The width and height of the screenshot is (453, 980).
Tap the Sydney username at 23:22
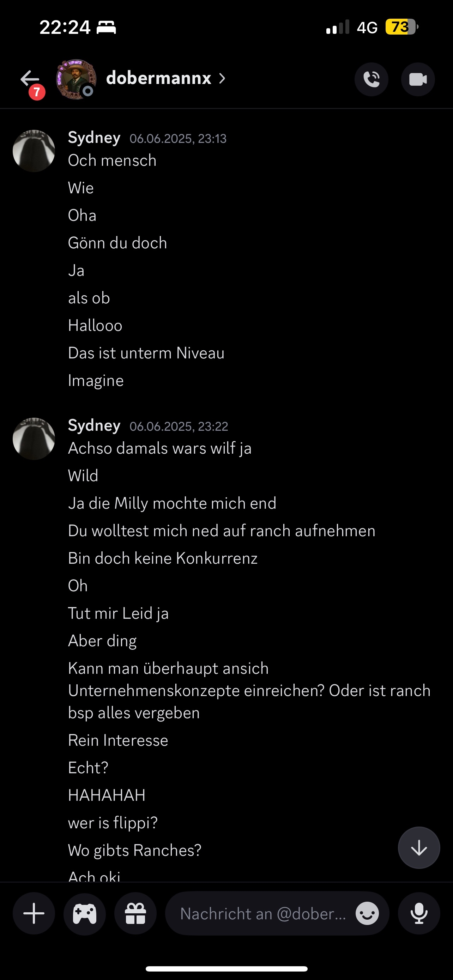pyautogui.click(x=94, y=425)
